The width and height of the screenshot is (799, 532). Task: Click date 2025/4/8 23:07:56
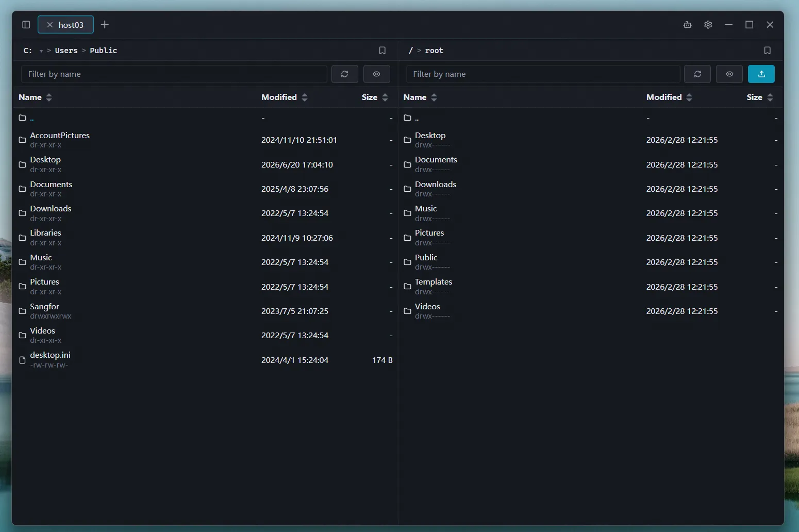coord(295,189)
